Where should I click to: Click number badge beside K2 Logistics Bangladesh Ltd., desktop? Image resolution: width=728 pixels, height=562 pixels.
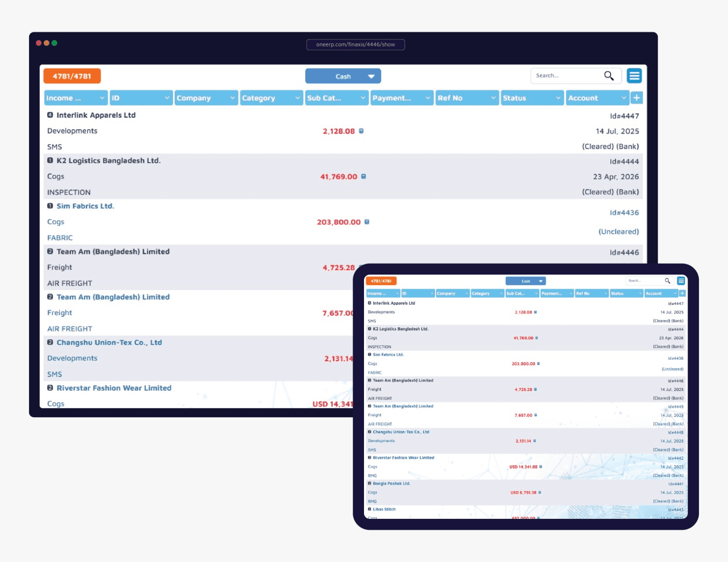coord(50,161)
